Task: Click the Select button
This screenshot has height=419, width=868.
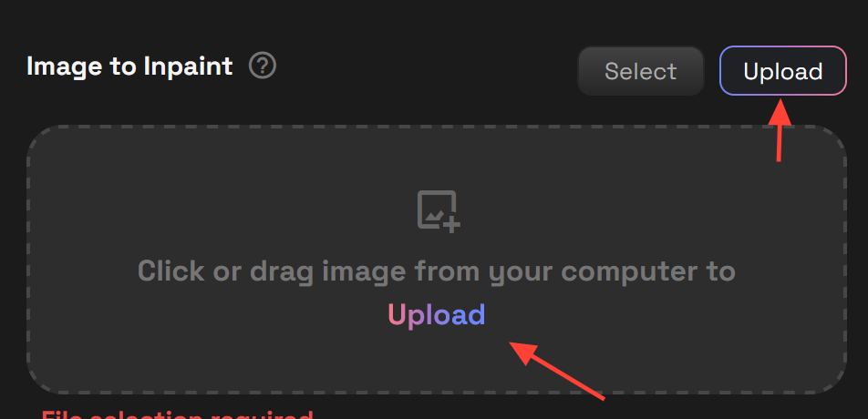Action: [640, 71]
